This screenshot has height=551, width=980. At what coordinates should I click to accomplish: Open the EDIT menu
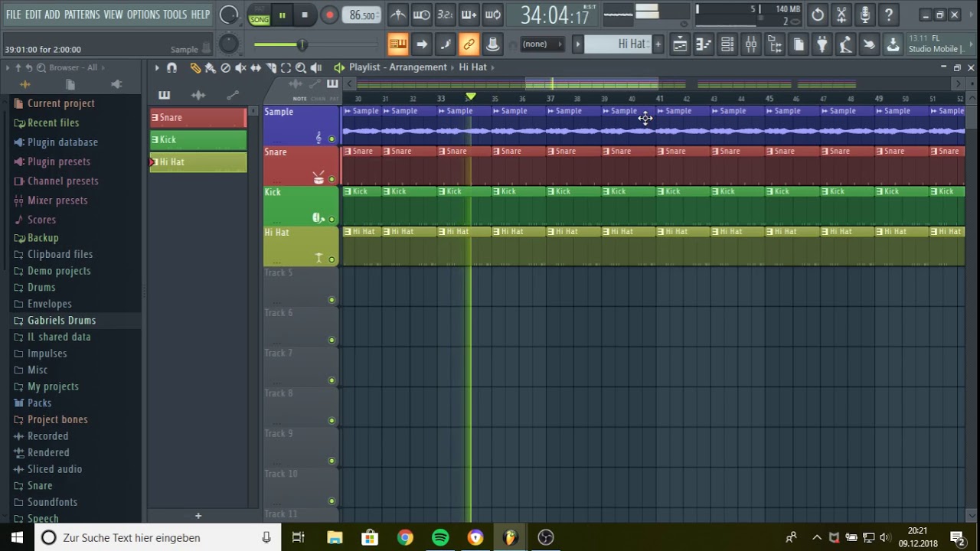tap(33, 15)
